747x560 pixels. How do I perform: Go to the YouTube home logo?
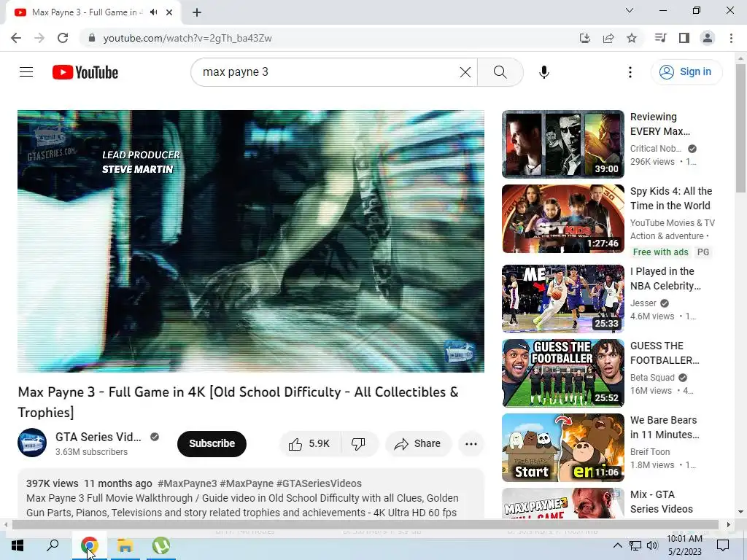pyautogui.click(x=85, y=72)
